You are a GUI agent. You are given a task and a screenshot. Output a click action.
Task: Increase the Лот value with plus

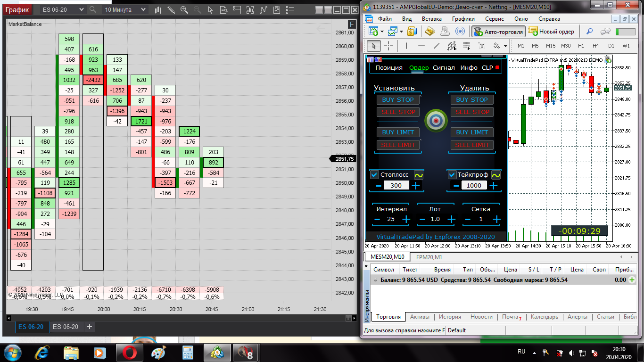452,219
